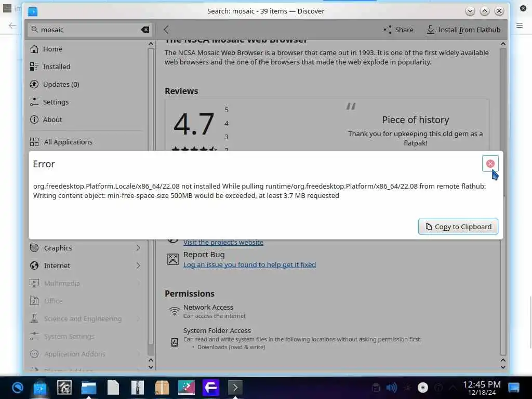532x399 pixels.
Task: Click Visit the project's website link
Action: coord(223,242)
